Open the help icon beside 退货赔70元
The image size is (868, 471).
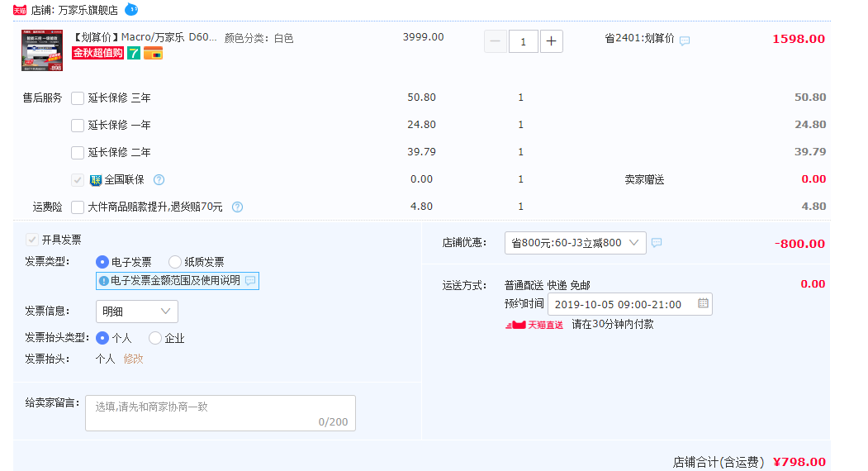point(238,207)
